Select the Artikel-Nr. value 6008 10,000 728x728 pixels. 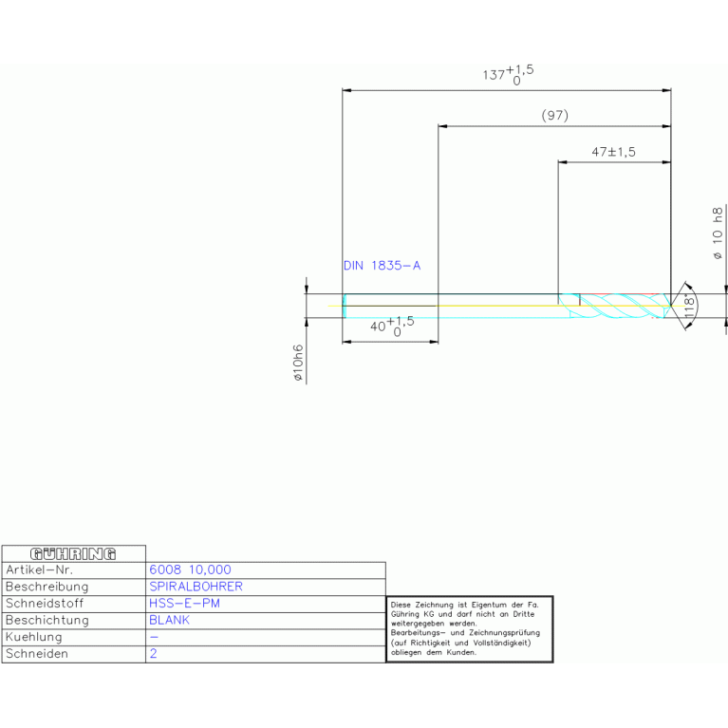coord(191,569)
